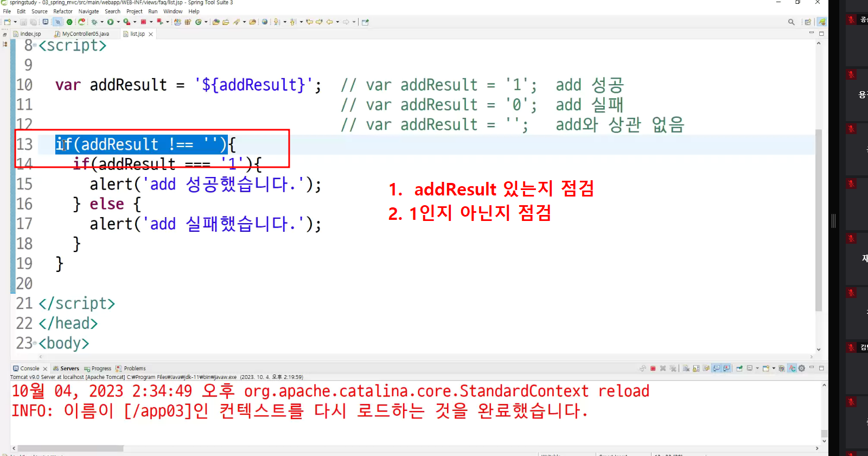
Task: Click the Save icon in toolbar
Action: 23,22
